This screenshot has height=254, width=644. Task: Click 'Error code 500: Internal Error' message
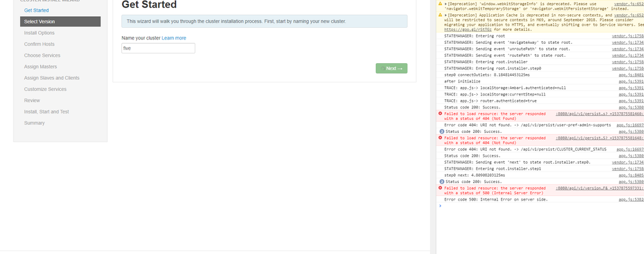[496, 199]
